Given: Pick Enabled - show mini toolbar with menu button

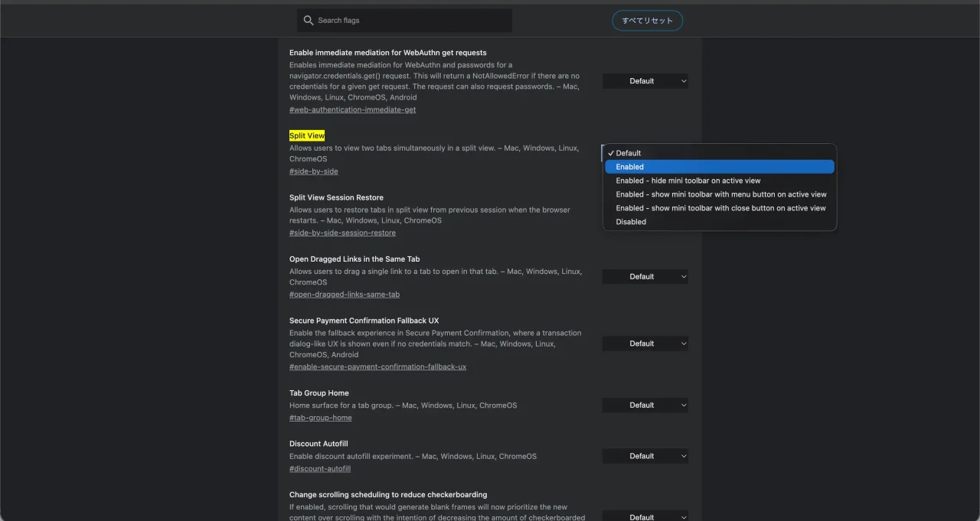Looking at the screenshot, I should [x=720, y=194].
